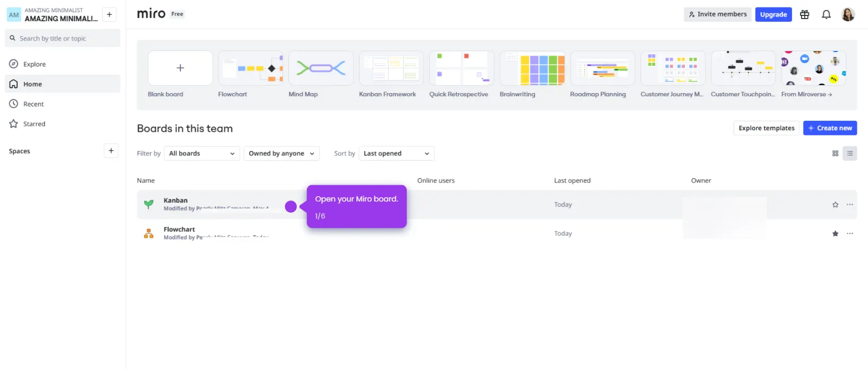Select the Brainwriting template thumbnail
Image resolution: width=868 pixels, height=369 pixels.
point(532,68)
